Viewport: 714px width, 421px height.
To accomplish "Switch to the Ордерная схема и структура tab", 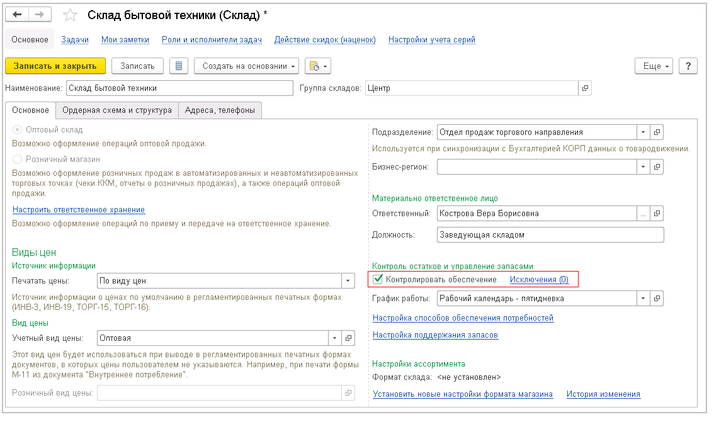I will [116, 110].
